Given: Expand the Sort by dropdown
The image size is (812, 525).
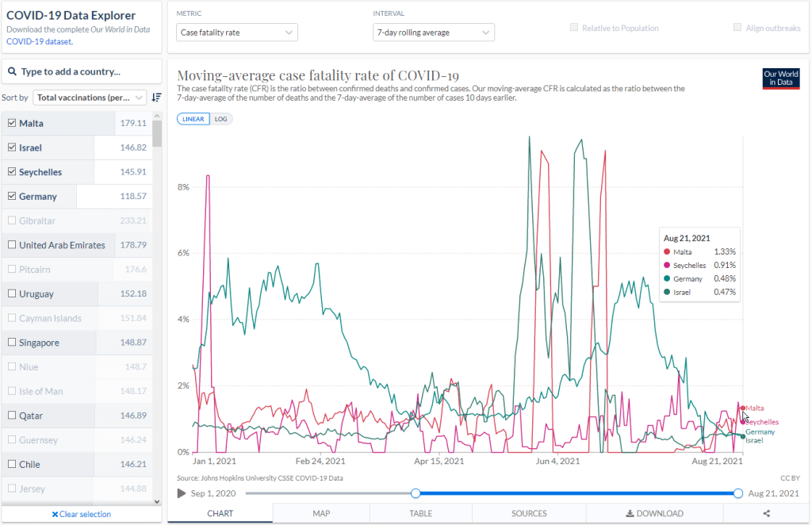Looking at the screenshot, I should click(x=90, y=98).
